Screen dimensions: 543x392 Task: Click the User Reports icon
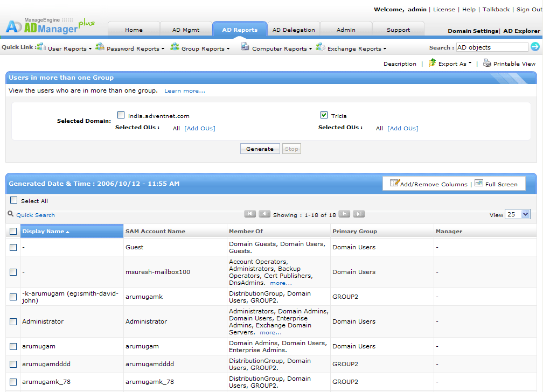click(x=41, y=46)
